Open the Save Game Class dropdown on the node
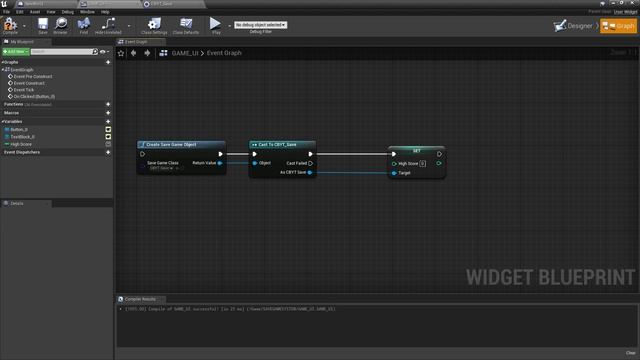 point(163,168)
